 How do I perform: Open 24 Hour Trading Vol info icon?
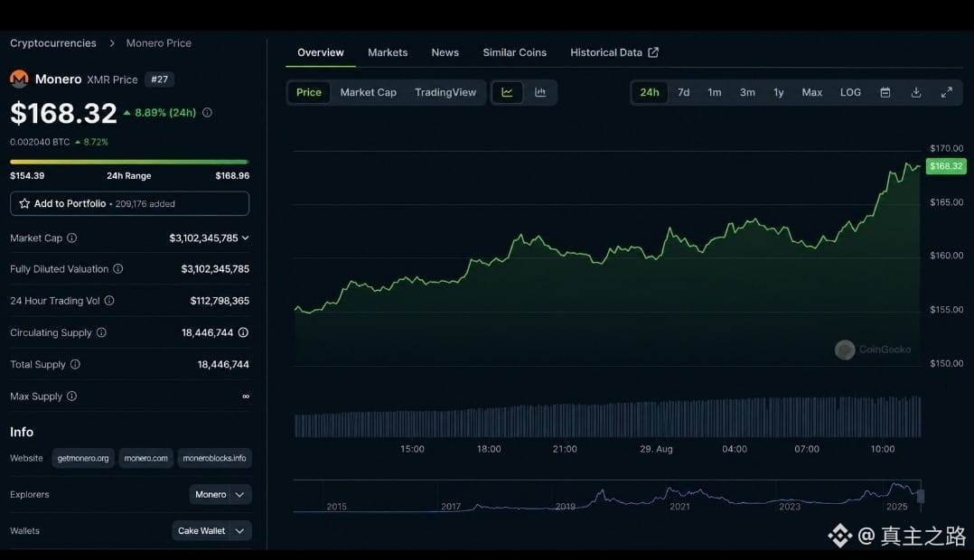[x=109, y=301]
